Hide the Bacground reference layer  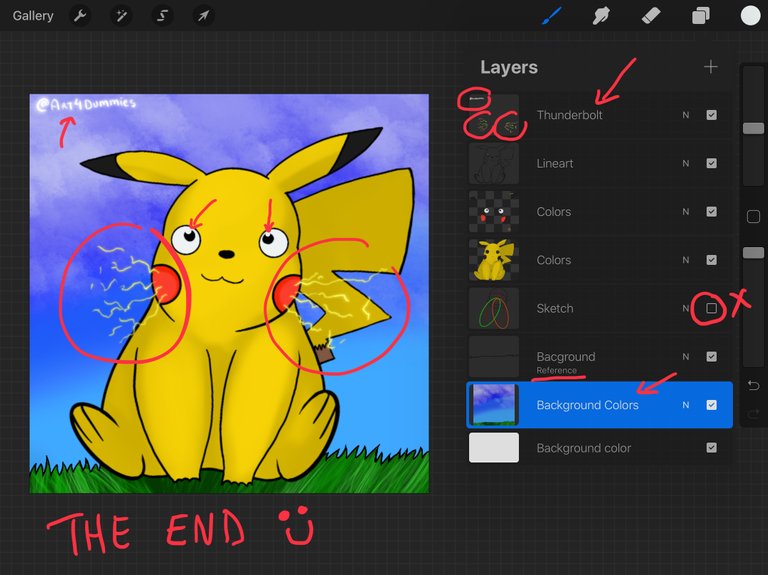[712, 357]
